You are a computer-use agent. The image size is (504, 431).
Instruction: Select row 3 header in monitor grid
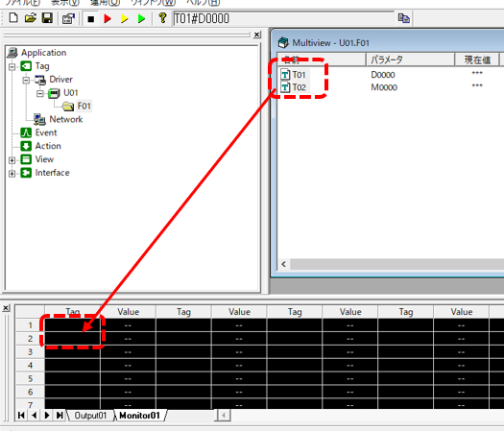coord(30,352)
